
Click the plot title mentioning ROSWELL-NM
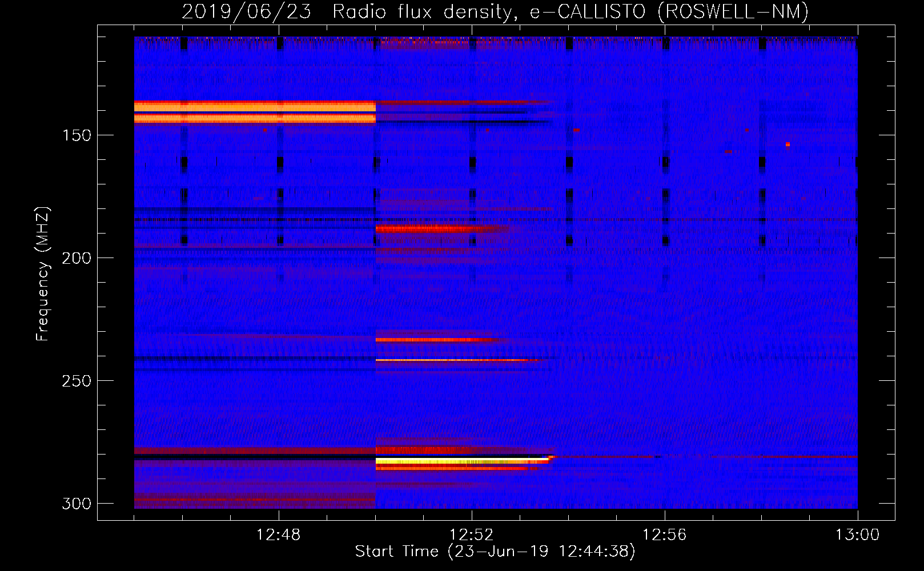(495, 11)
